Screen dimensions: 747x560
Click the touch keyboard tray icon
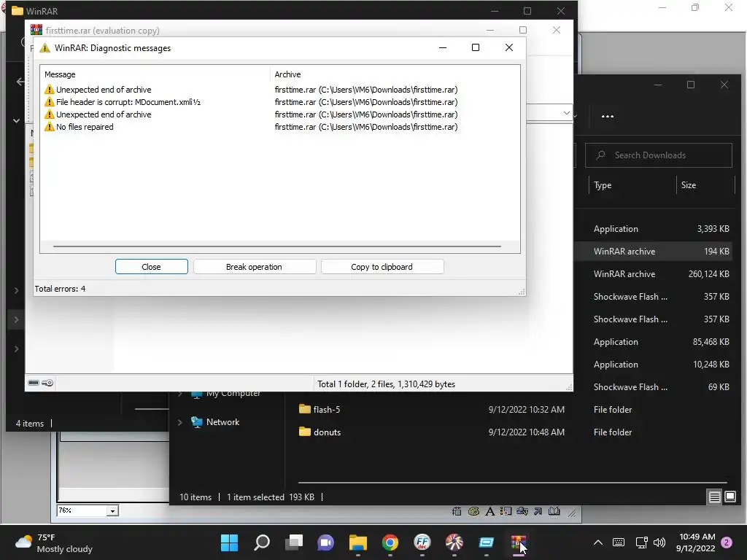click(619, 542)
